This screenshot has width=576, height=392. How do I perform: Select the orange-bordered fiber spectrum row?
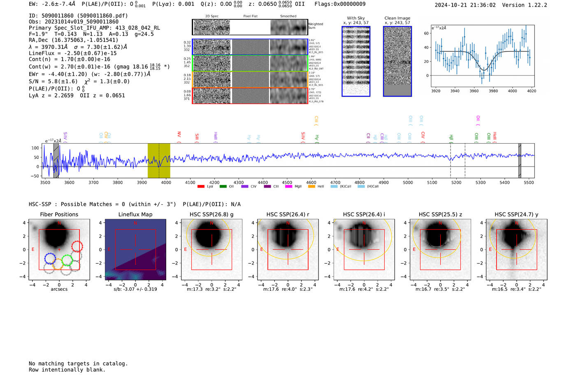pos(250,79)
